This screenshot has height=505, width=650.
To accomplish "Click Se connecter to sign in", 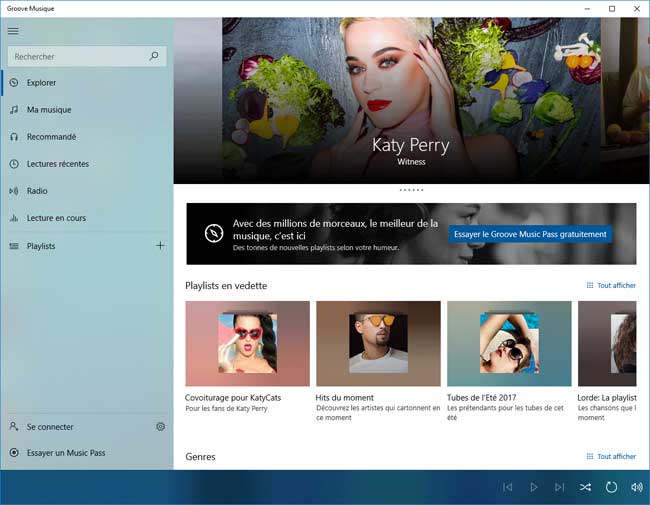I will (77, 427).
